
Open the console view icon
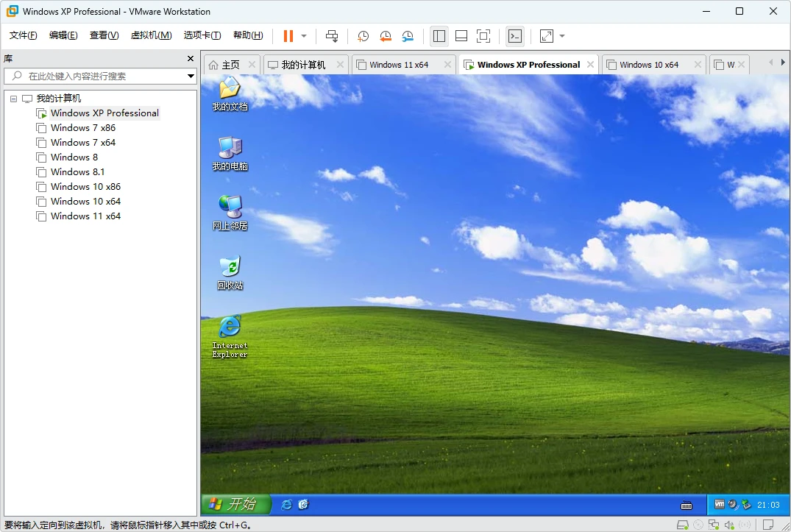[515, 35]
